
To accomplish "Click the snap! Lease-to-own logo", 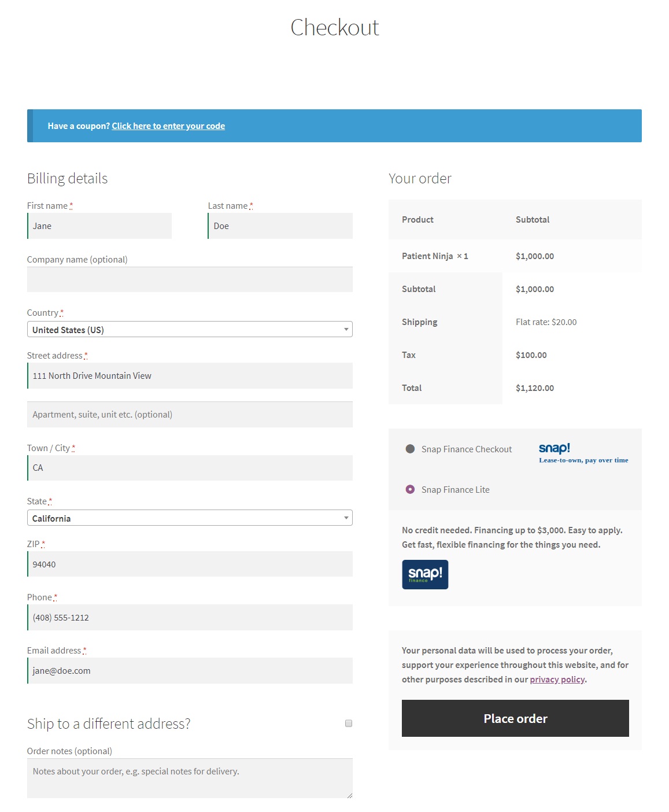I will click(x=583, y=453).
